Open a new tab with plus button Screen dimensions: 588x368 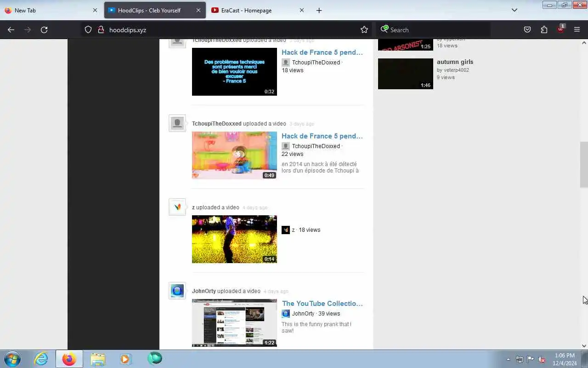tap(319, 10)
